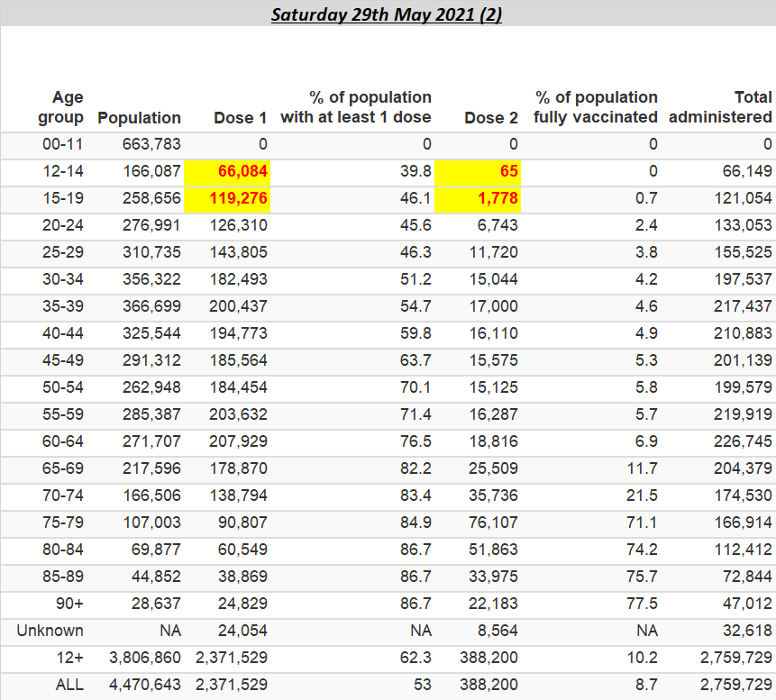Click the 'ALL' summary row label
This screenshot has height=700, width=776.
click(69, 685)
